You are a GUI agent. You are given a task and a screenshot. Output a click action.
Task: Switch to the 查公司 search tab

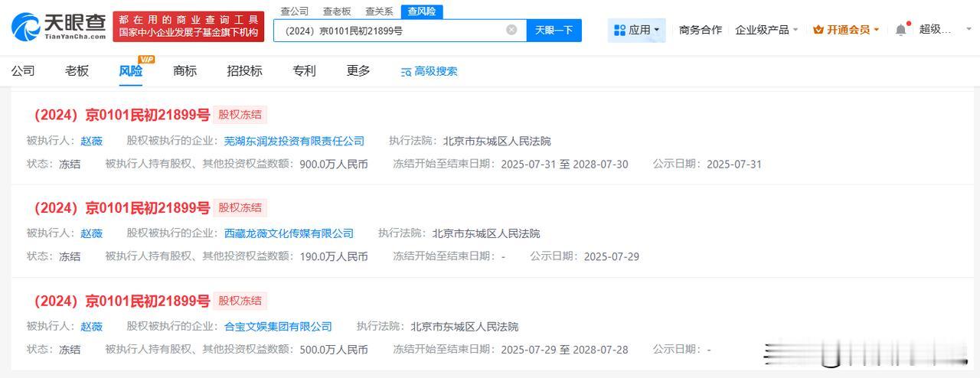coord(295,11)
